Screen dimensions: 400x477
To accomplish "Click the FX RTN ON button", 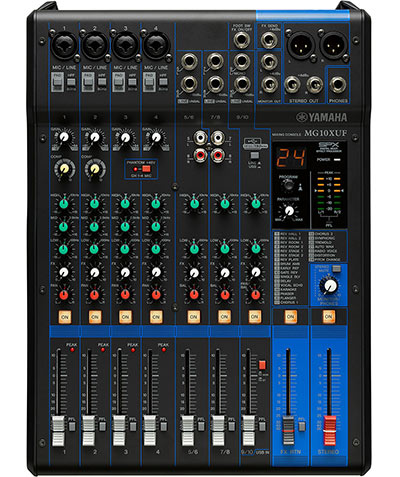I will 291,317.
